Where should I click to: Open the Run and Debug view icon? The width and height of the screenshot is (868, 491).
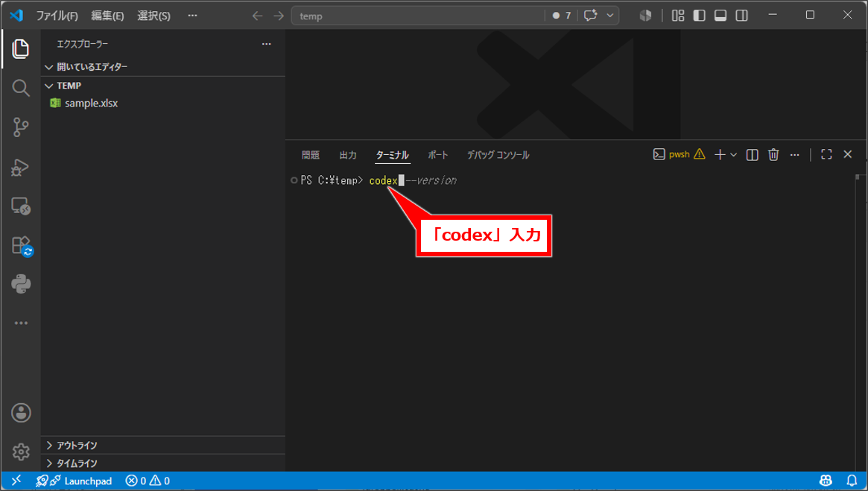[20, 167]
